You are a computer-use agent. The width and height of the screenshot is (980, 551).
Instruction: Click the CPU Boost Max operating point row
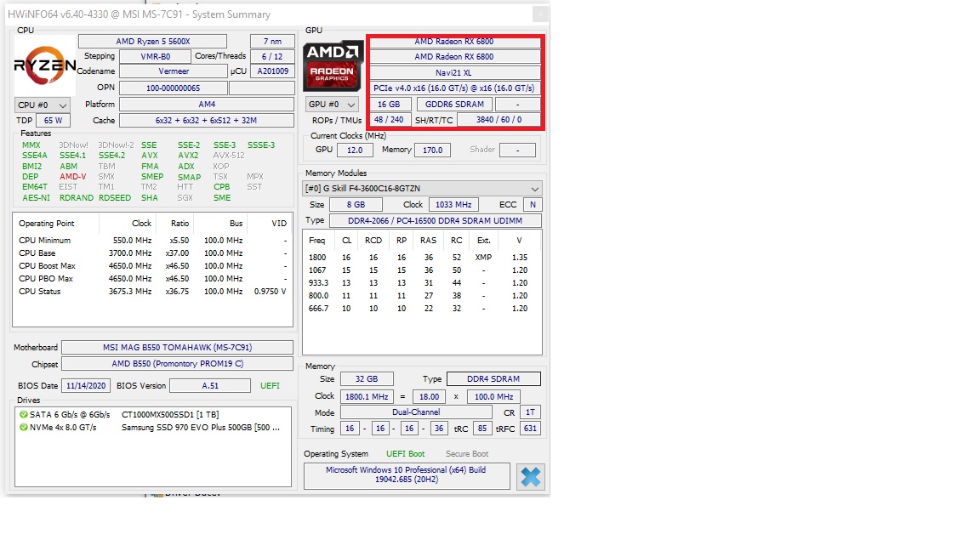[x=152, y=265]
